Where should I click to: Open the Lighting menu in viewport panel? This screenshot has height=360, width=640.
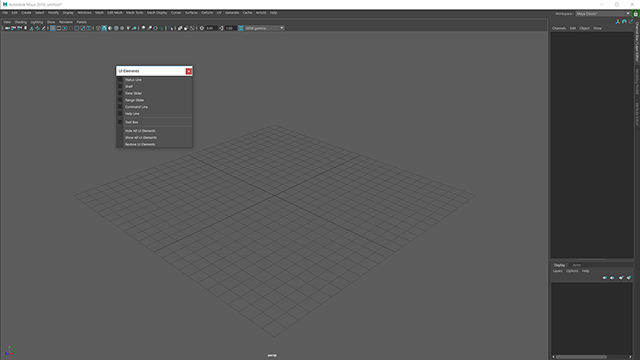pyautogui.click(x=37, y=22)
